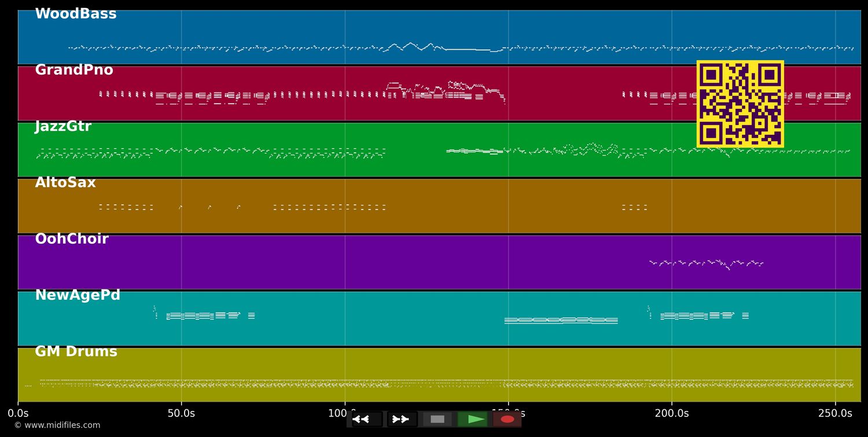Select the NewAgePd track label
This screenshot has width=868, height=437.
click(x=78, y=295)
